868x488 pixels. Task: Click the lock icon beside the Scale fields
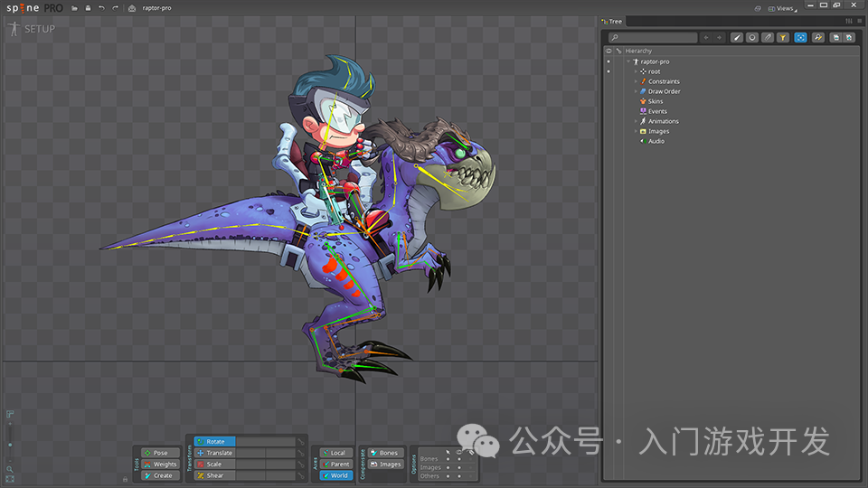click(301, 465)
